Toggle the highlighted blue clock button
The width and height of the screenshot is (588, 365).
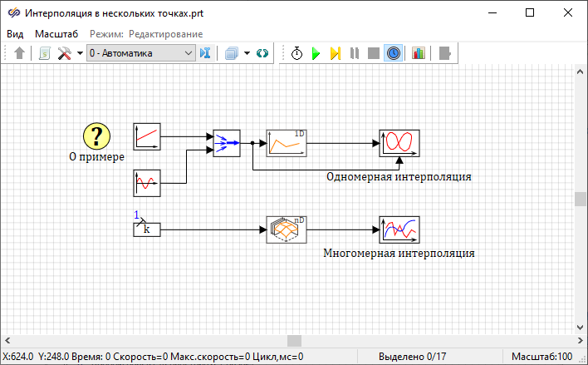point(393,53)
